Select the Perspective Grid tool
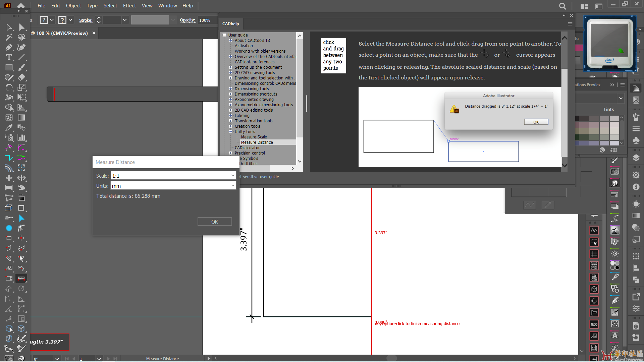The image size is (644, 362). 21,108
